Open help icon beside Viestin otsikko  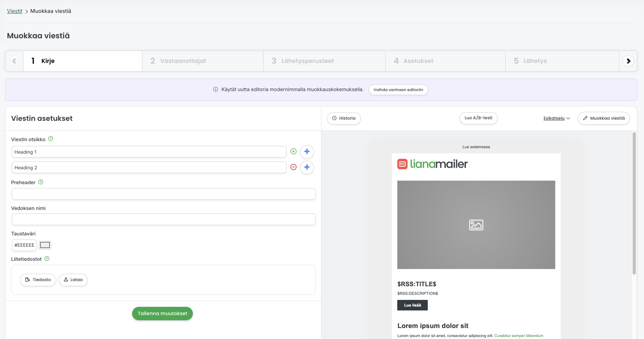[51, 139]
